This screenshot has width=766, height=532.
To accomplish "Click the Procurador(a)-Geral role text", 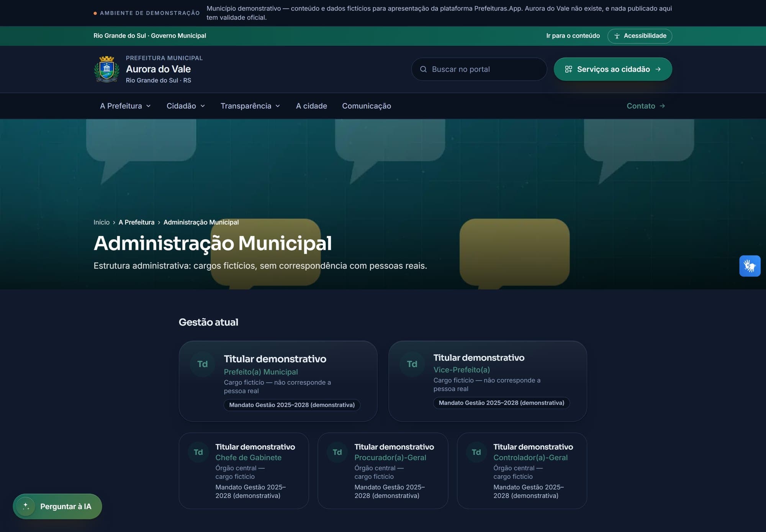I will point(390,457).
